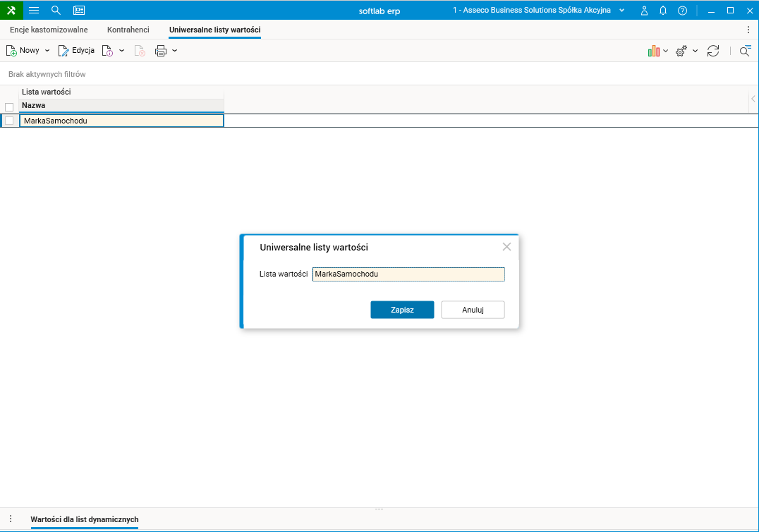The image size is (759, 532).
Task: Switch to Encje kastomizowalne tab
Action: (49, 30)
